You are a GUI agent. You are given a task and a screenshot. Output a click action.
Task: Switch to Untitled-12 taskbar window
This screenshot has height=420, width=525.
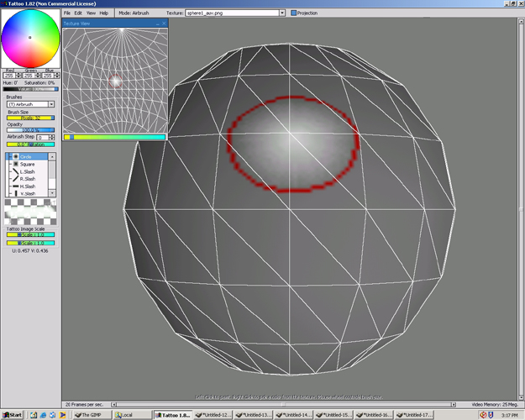point(213,415)
